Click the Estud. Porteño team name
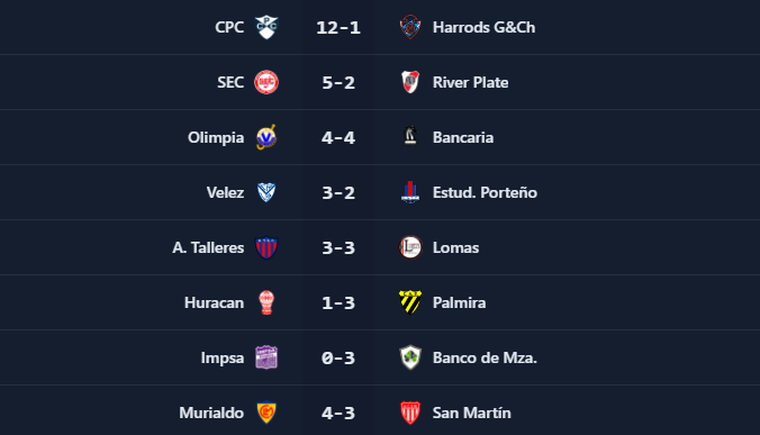The image size is (760, 435). (485, 192)
